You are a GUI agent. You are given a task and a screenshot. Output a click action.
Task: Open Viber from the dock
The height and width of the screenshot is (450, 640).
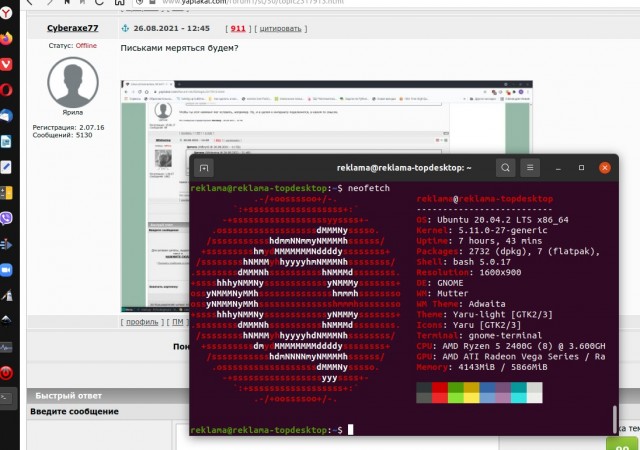[x=6, y=218]
